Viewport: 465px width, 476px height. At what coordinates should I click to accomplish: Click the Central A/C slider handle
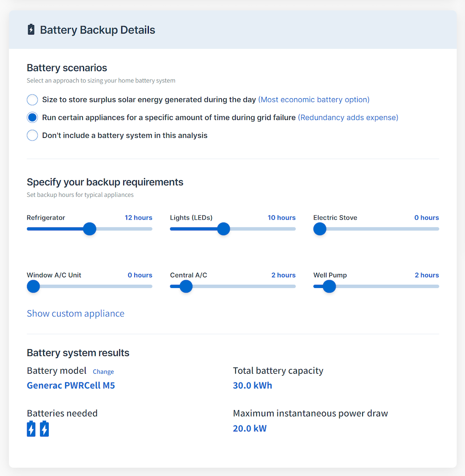click(186, 286)
